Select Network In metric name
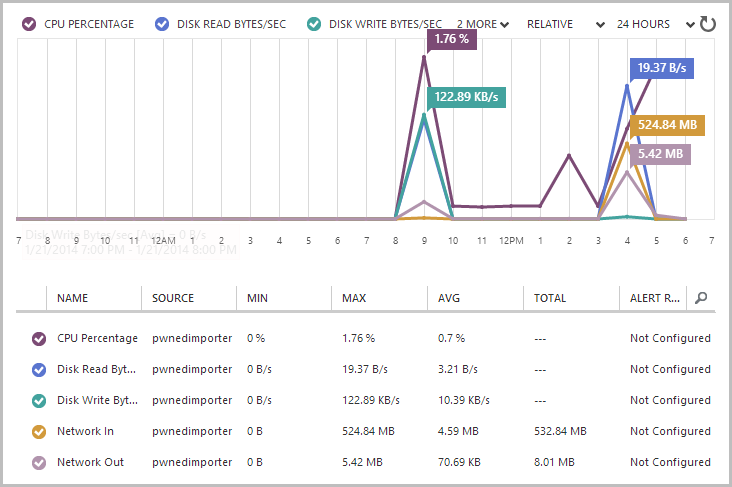 pyautogui.click(x=85, y=431)
